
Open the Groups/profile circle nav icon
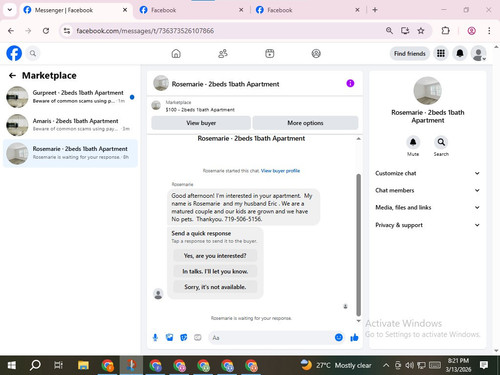coord(316,53)
